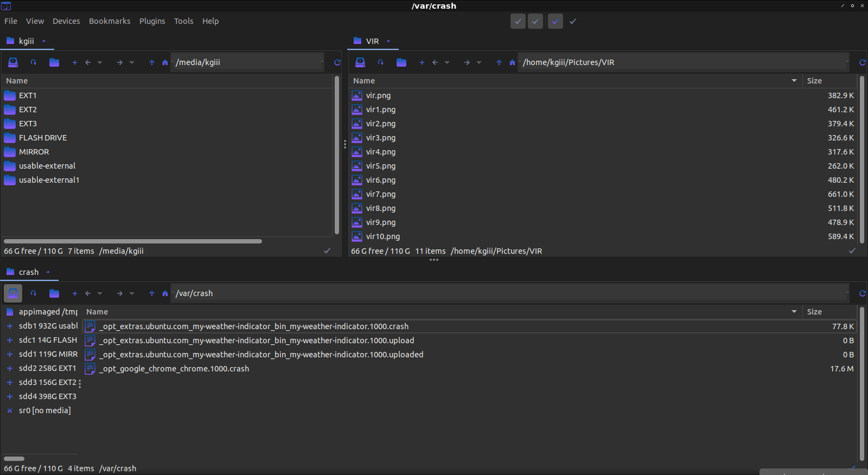Toggle Panel 1 visibility checkmark button
The width and height of the screenshot is (868, 475).
[x=518, y=21]
